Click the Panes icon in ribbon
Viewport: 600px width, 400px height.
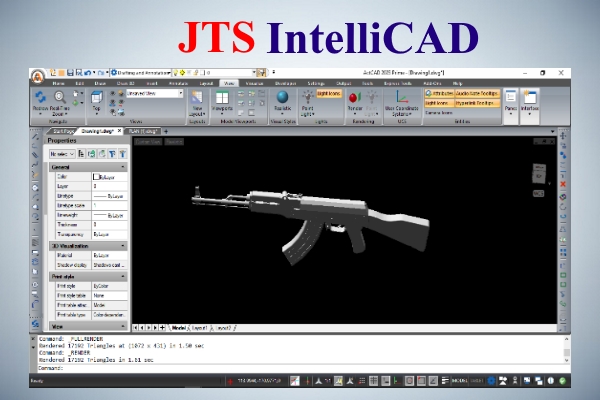click(510, 97)
